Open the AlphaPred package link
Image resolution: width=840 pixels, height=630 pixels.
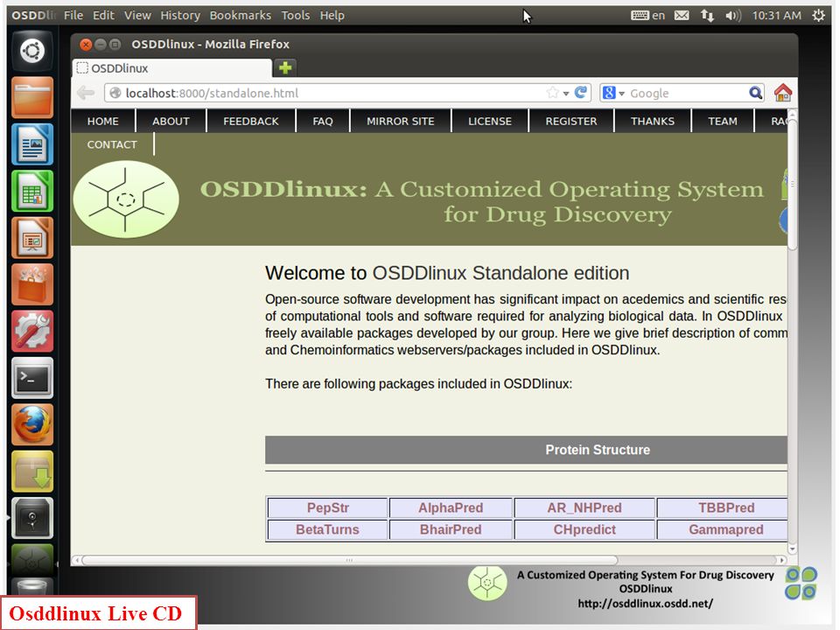click(451, 507)
